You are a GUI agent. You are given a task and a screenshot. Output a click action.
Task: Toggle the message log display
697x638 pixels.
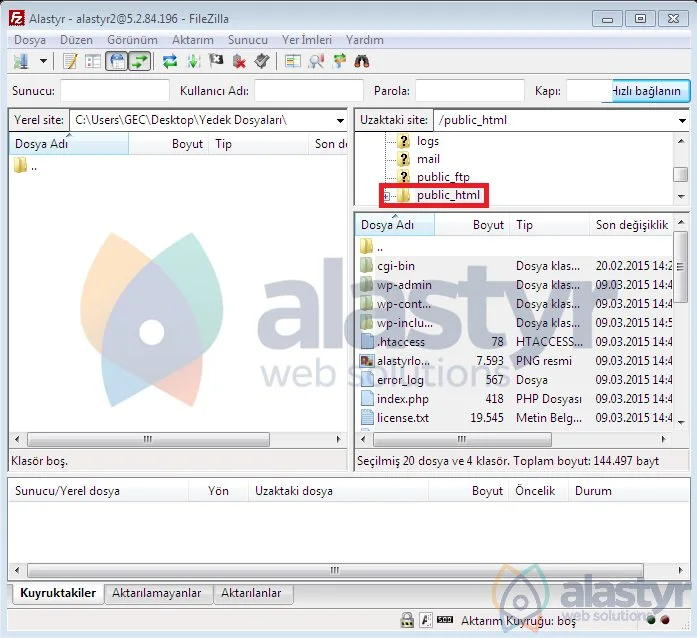tap(70, 62)
